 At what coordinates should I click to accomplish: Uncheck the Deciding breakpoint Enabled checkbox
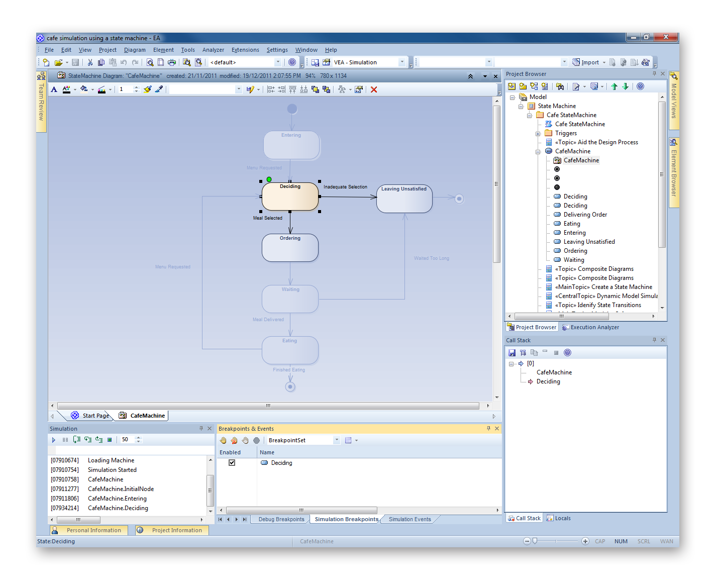[232, 463]
